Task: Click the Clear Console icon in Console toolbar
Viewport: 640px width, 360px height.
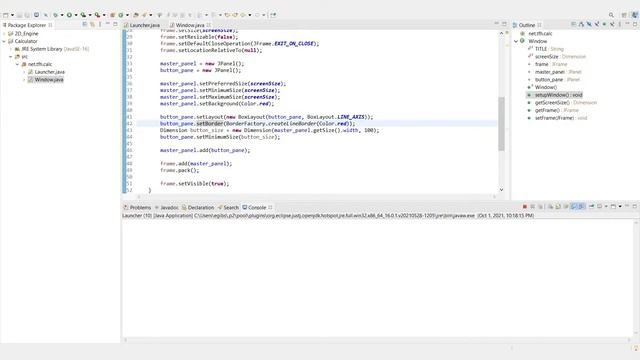Action: [x=551, y=207]
